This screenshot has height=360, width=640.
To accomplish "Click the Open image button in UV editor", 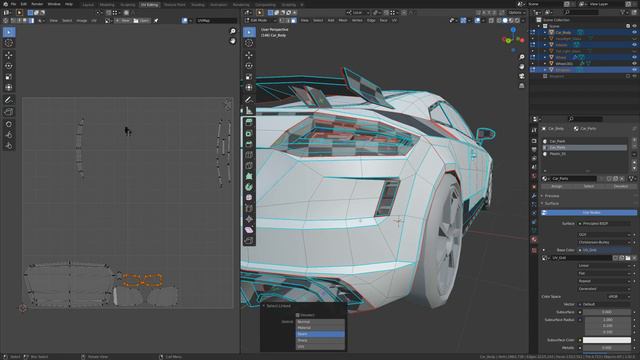I will 142,20.
